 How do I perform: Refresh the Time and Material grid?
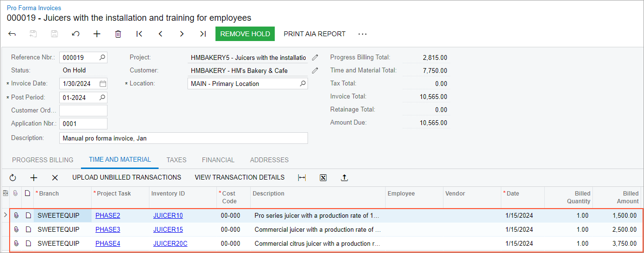pos(13,178)
